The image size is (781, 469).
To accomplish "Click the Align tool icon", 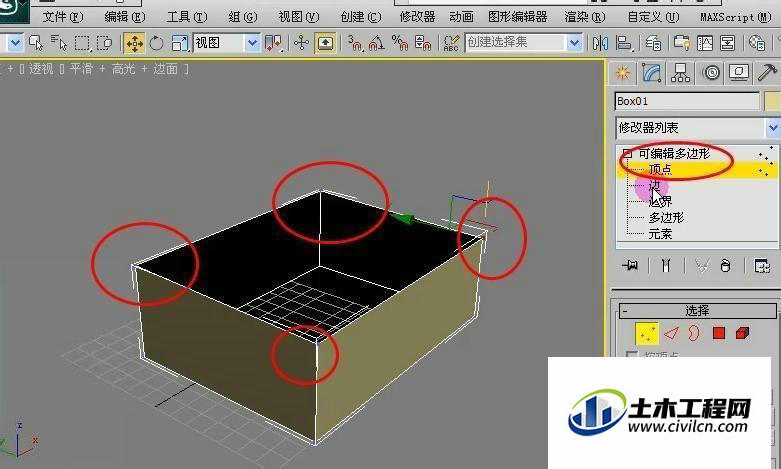I will [624, 43].
